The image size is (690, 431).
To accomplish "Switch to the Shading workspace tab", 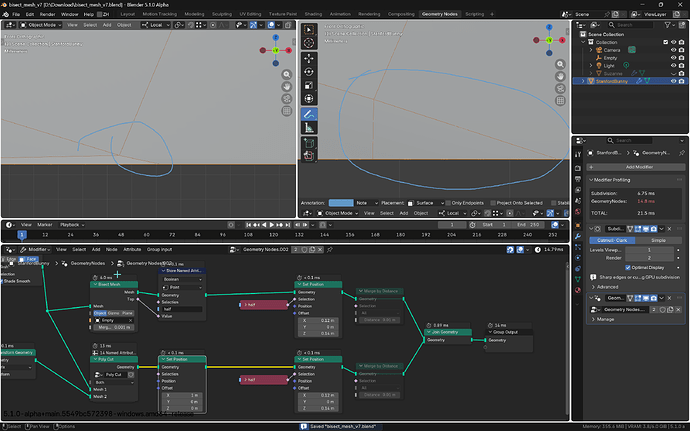I will (313, 14).
